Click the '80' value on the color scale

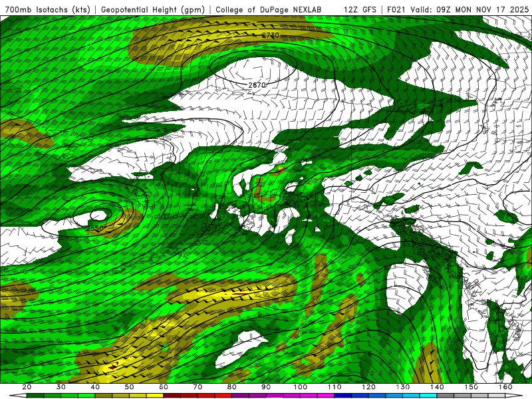[x=232, y=387]
